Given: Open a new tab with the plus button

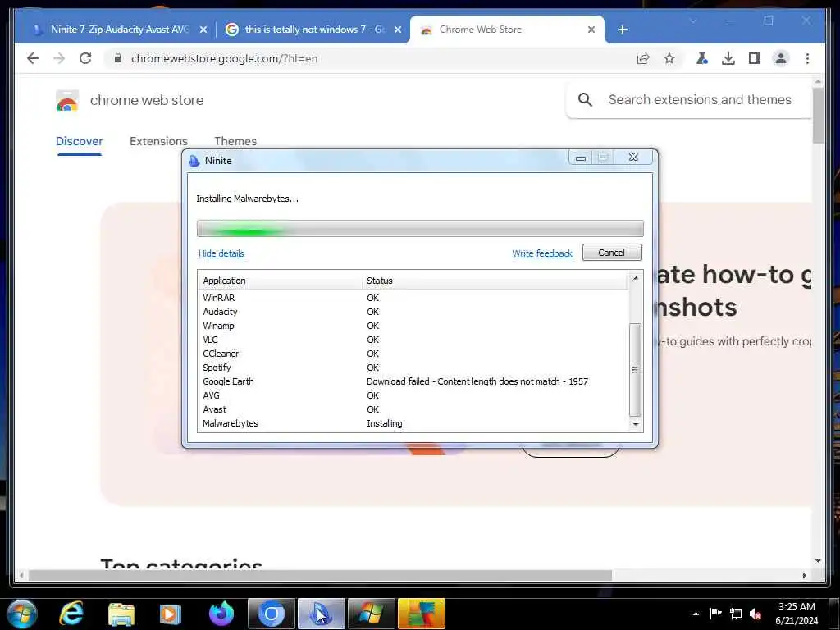Looking at the screenshot, I should pos(622,30).
